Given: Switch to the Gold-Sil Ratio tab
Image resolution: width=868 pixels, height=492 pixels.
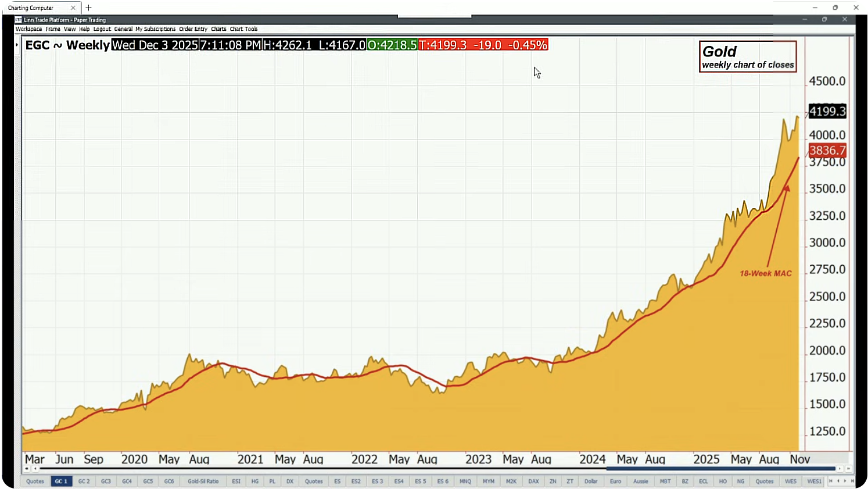Looking at the screenshot, I should [203, 482].
